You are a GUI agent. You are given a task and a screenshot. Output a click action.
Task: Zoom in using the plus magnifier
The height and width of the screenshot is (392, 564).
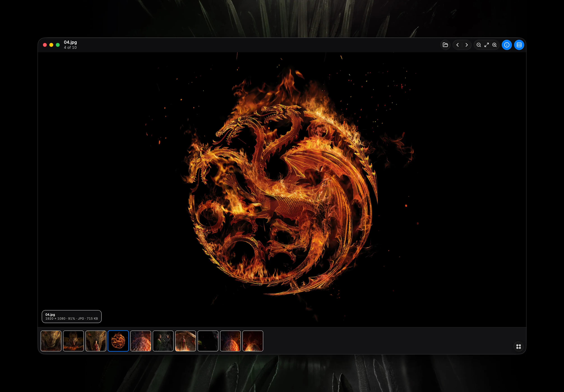pyautogui.click(x=494, y=45)
